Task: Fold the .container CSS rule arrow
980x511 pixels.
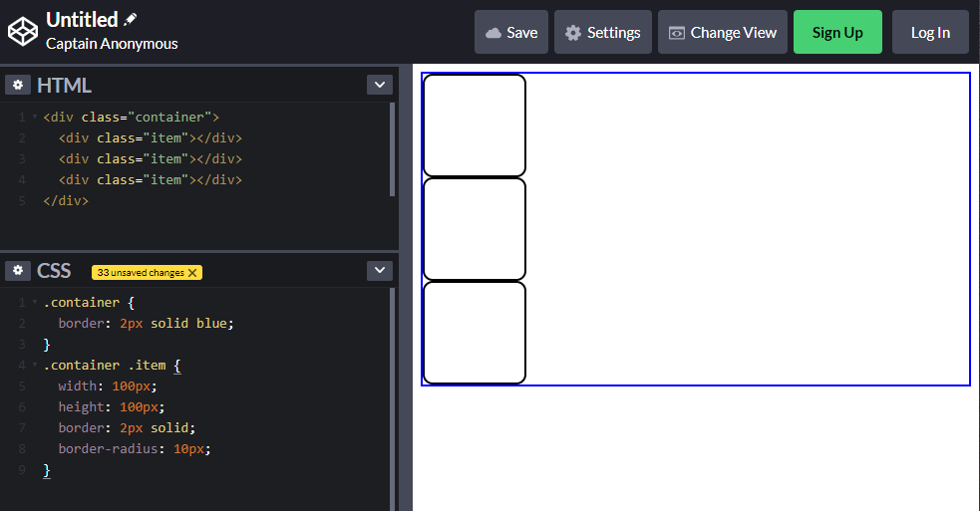Action: coord(35,303)
